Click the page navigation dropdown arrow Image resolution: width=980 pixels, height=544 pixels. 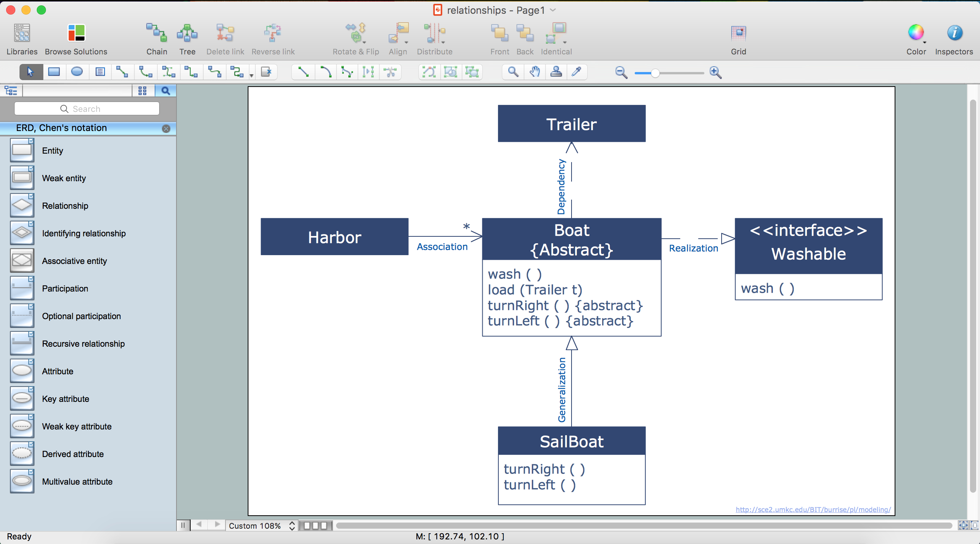point(555,9)
